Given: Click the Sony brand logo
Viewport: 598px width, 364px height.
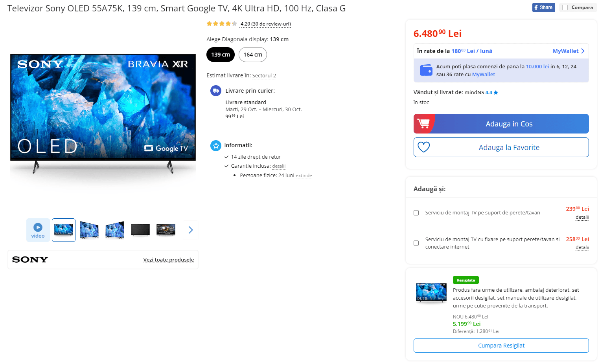Looking at the screenshot, I should click(30, 260).
